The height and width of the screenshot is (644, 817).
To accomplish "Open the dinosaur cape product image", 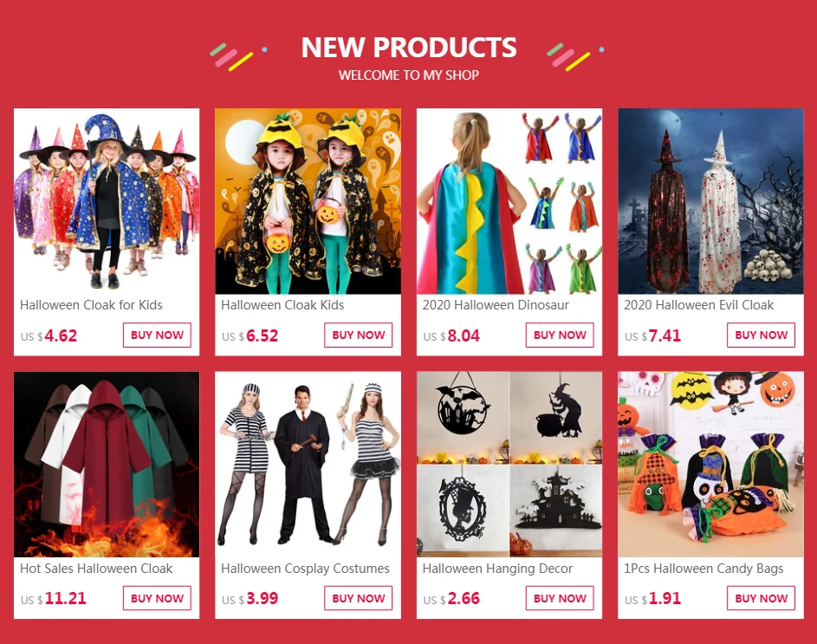I will point(509,201).
